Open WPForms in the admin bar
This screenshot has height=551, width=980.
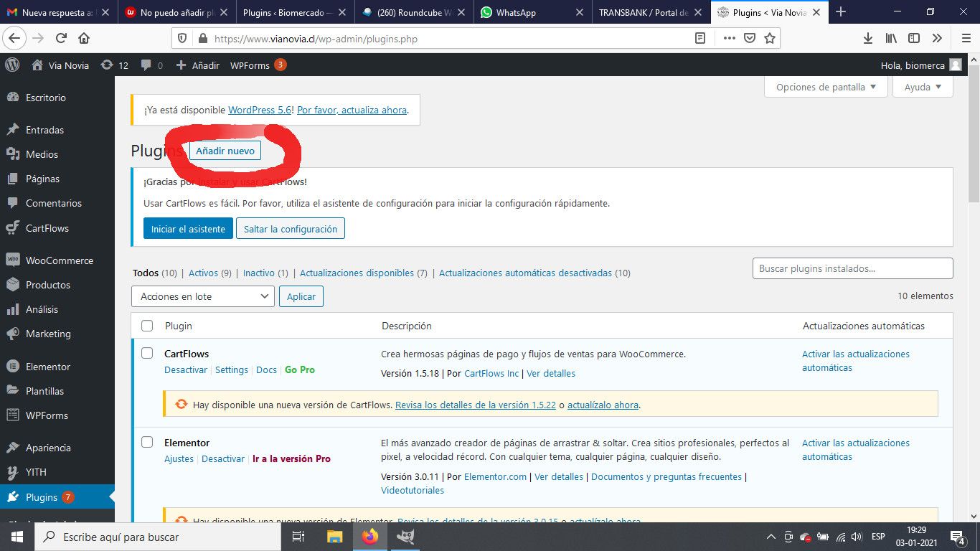coord(258,65)
